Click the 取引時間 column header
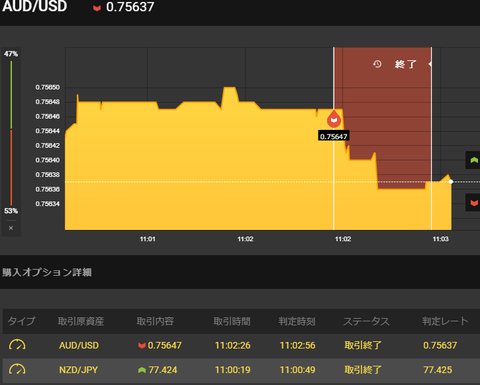Viewport: 480px width, 385px height. coord(232,321)
